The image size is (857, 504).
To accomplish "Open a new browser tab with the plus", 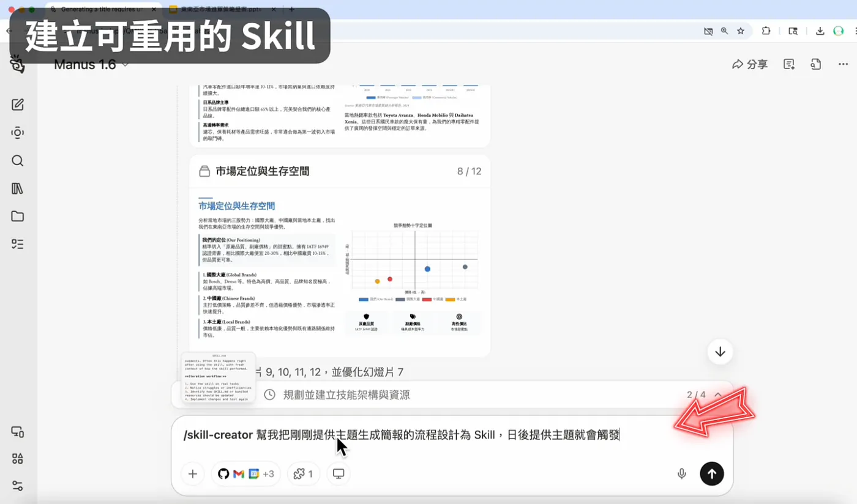I will [292, 10].
